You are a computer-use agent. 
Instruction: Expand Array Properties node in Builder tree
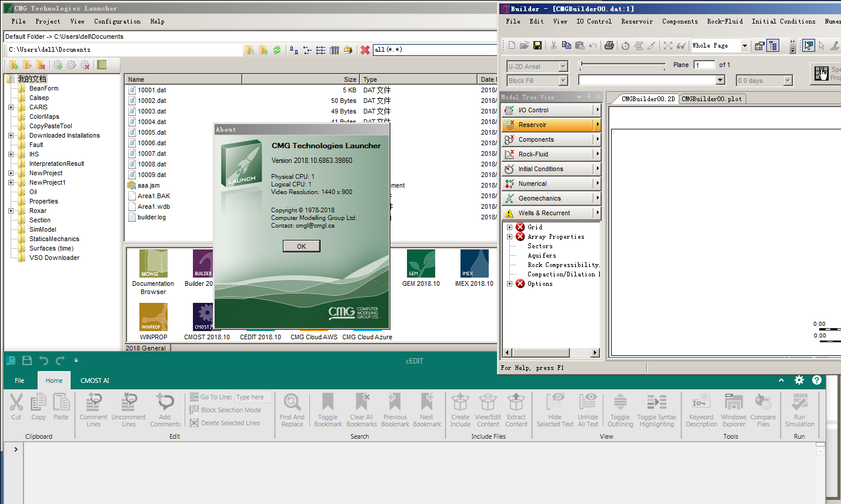[x=509, y=236]
